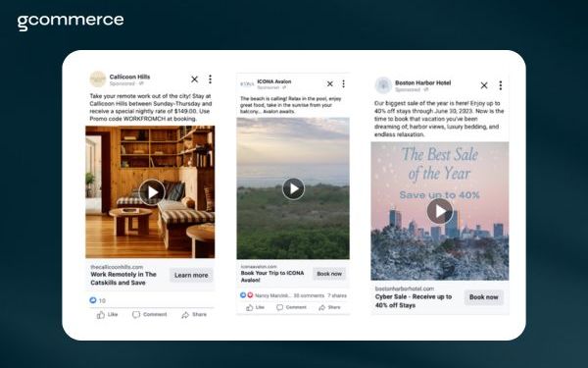588x368 pixels.
Task: Open the comments count on ICONA Avalon ad
Action: click(x=309, y=295)
